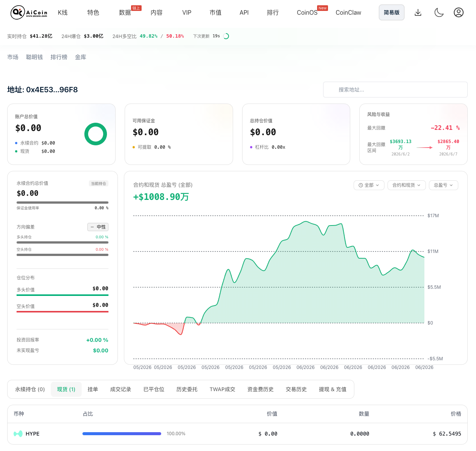The width and height of the screenshot is (476, 451).
Task: Switch to 简易版 mode
Action: [392, 12]
